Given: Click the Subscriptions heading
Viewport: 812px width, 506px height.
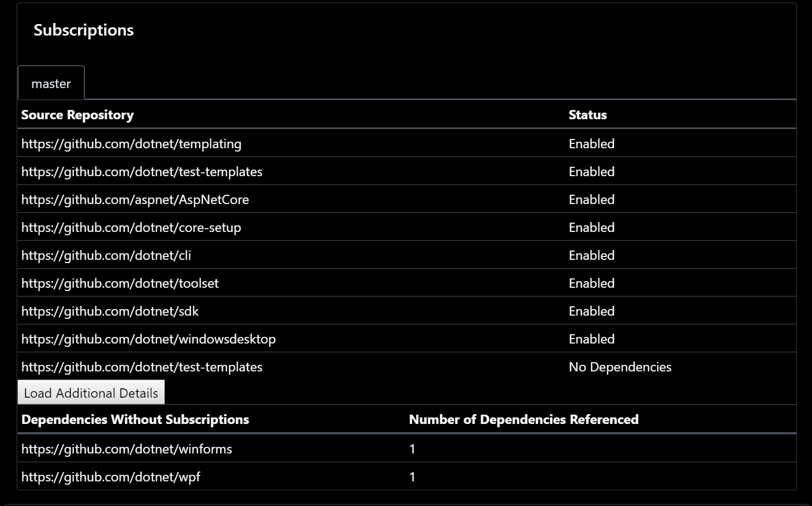Looking at the screenshot, I should 83,30.
